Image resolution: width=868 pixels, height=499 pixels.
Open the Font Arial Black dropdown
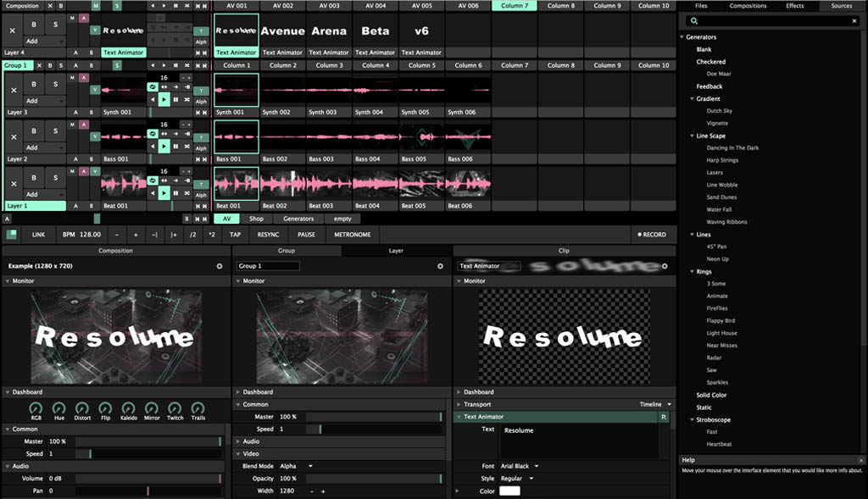[520, 466]
